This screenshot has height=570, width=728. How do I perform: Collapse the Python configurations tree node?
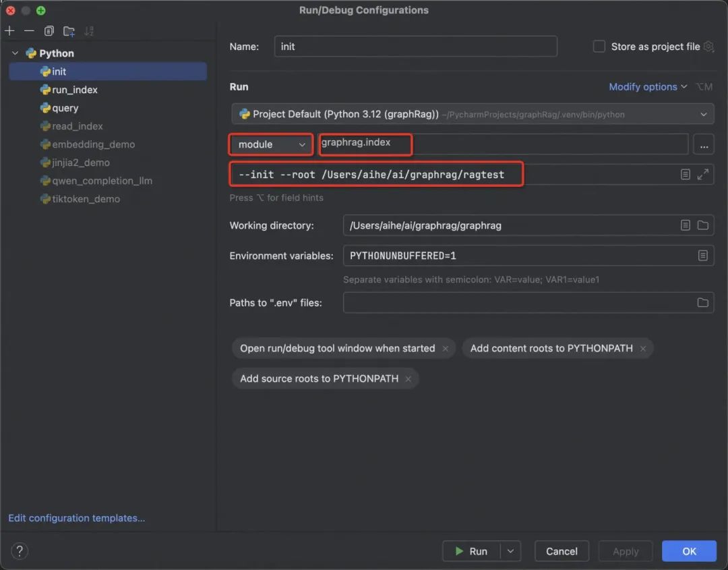[x=16, y=53]
